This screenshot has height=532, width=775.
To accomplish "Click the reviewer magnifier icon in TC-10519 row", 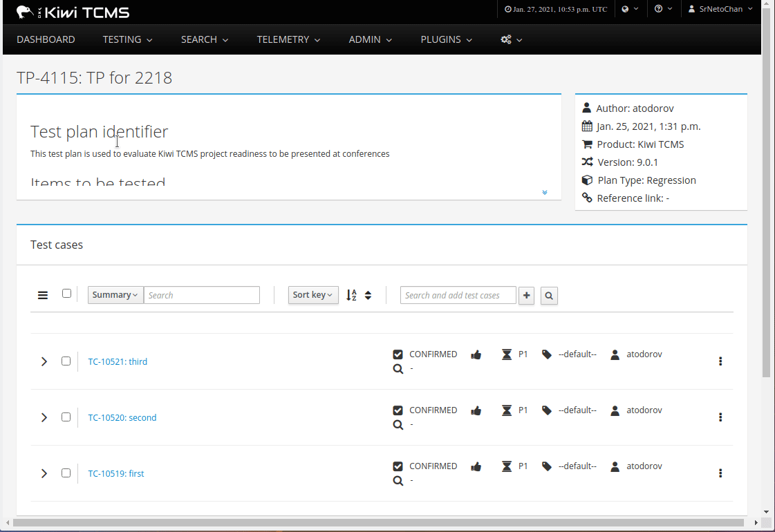I will pos(398,480).
